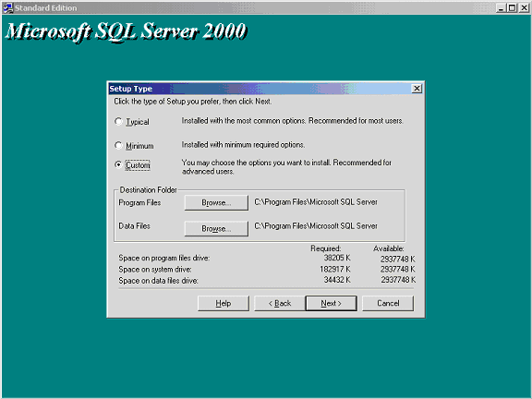The width and height of the screenshot is (532, 399).
Task: Maximize the Standard Edition window
Action: 512,7
